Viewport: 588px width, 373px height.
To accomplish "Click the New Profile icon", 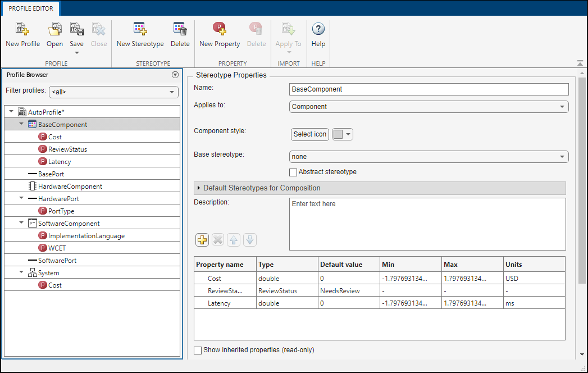I will [22, 30].
